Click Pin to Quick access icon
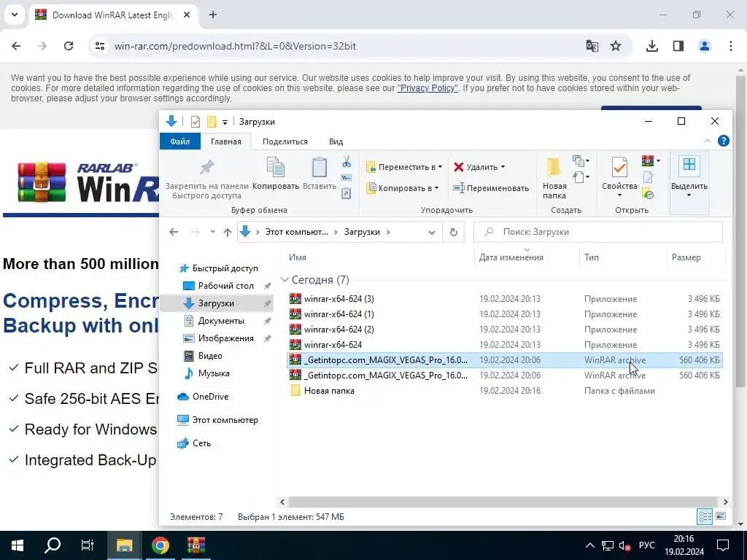The image size is (747, 560). [206, 168]
